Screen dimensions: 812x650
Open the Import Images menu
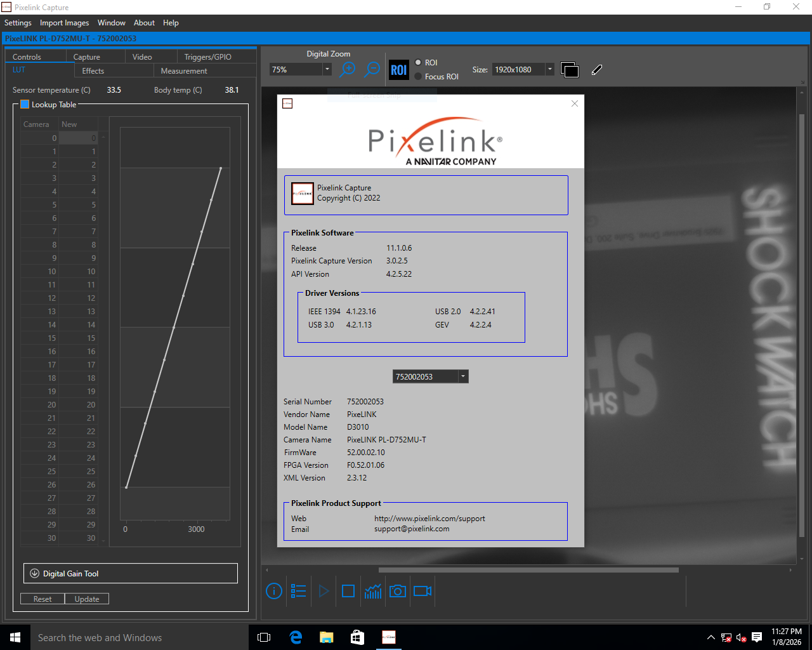coord(65,23)
